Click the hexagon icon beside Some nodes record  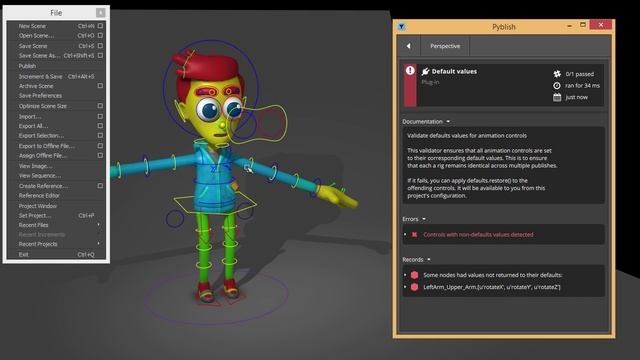pos(414,275)
